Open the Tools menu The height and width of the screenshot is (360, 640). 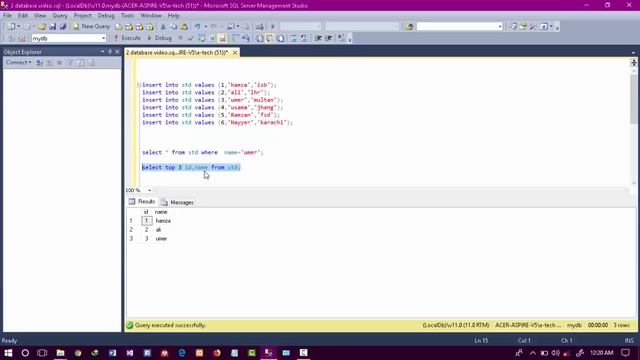(127, 16)
